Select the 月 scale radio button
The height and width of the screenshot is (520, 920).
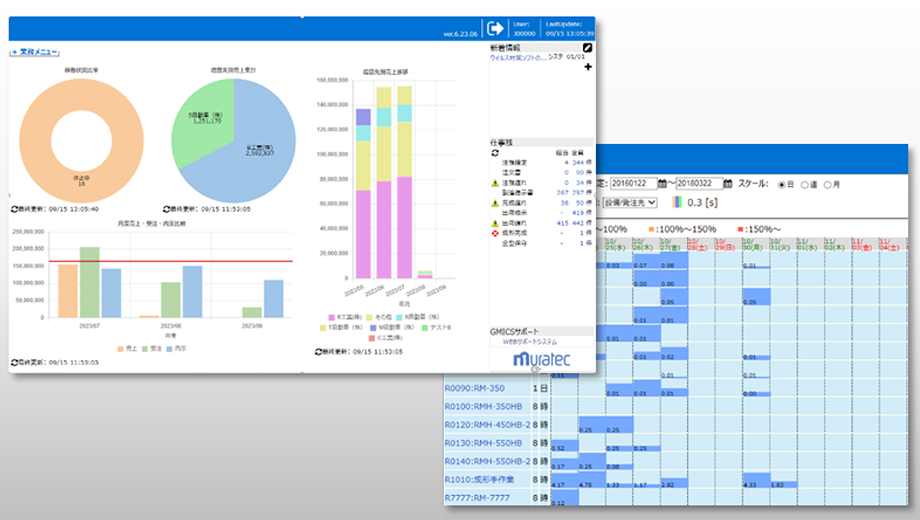[827, 184]
